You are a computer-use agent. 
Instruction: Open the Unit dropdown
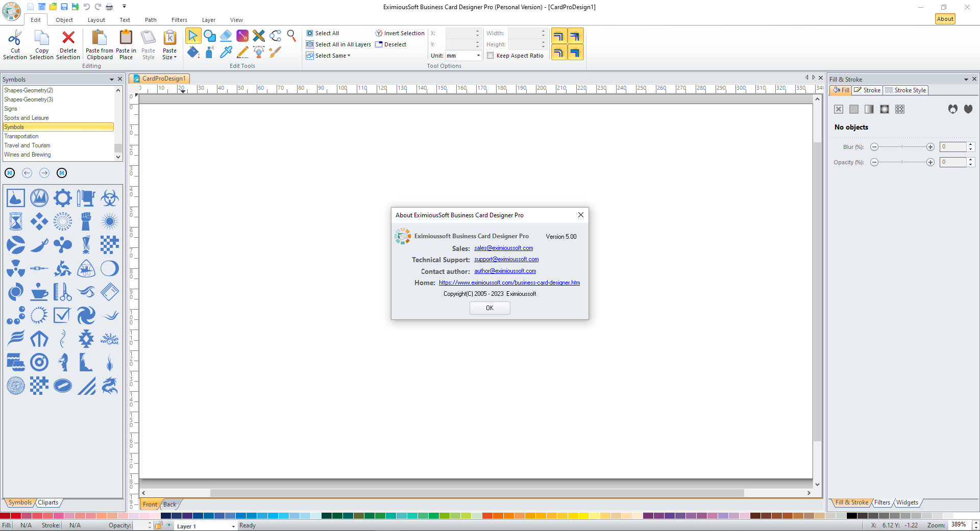point(478,56)
